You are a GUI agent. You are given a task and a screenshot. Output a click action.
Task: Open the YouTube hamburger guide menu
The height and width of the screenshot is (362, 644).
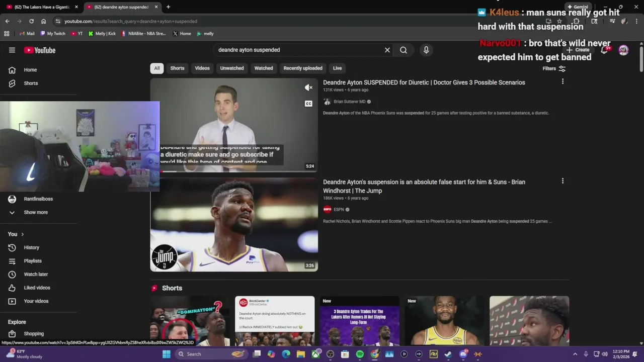coord(12,50)
